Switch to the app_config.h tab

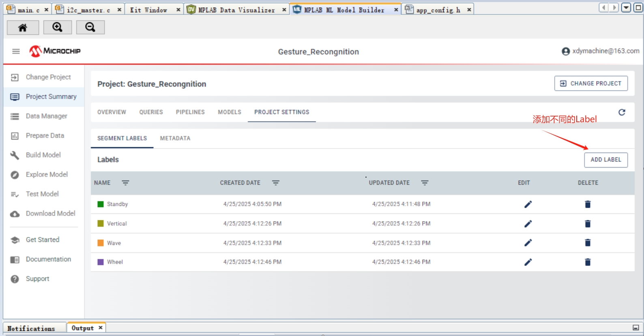438,10
